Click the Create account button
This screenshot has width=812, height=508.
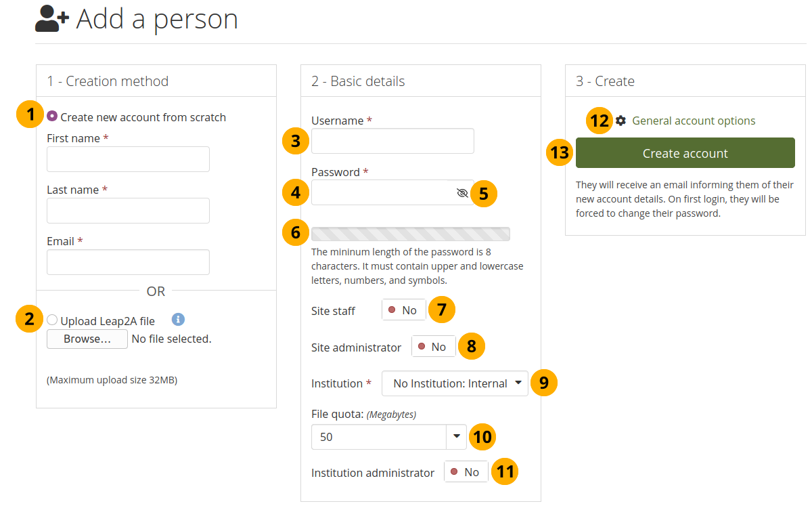click(685, 153)
